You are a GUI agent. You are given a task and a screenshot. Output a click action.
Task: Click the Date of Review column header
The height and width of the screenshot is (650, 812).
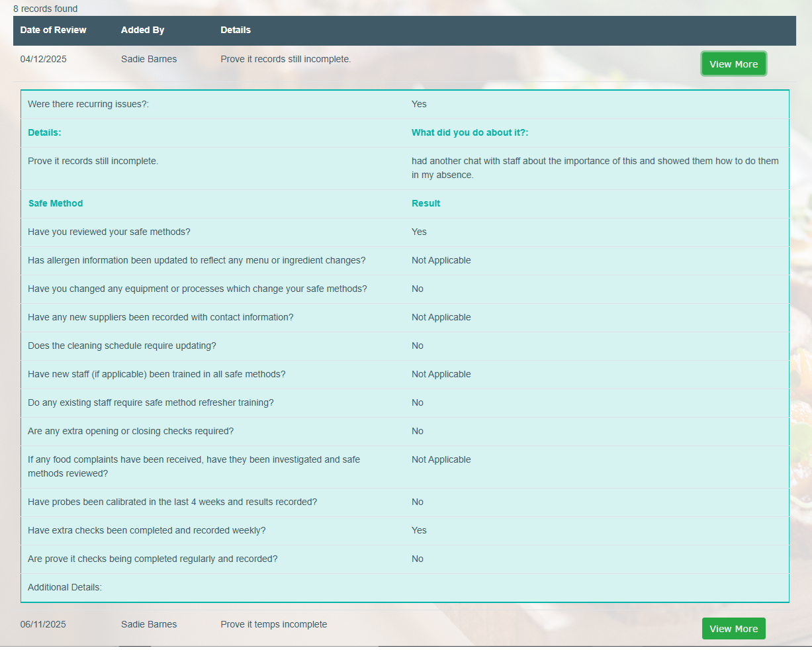coord(53,30)
